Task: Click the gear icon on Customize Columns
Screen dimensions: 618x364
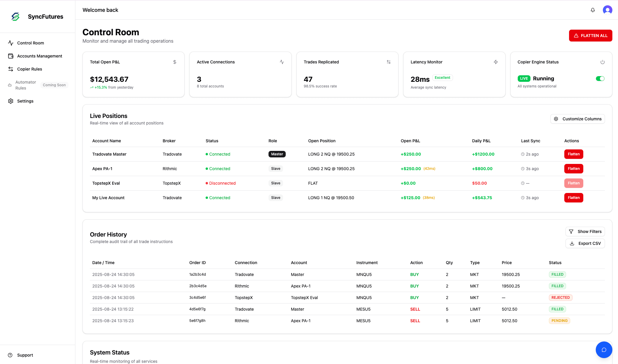Action: click(x=556, y=119)
